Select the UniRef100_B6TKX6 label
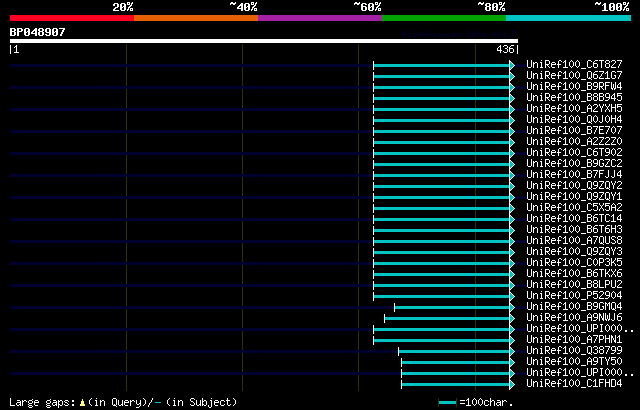 [574, 273]
